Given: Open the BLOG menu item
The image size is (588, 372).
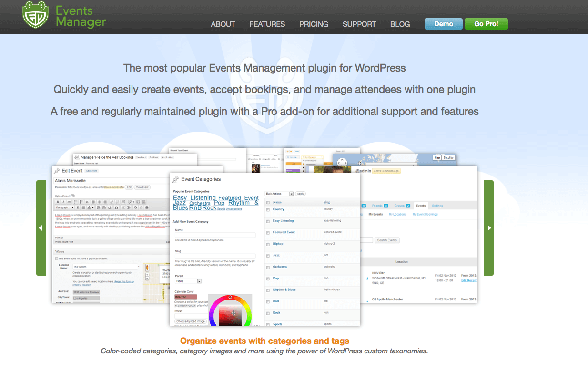Looking at the screenshot, I should 400,24.
